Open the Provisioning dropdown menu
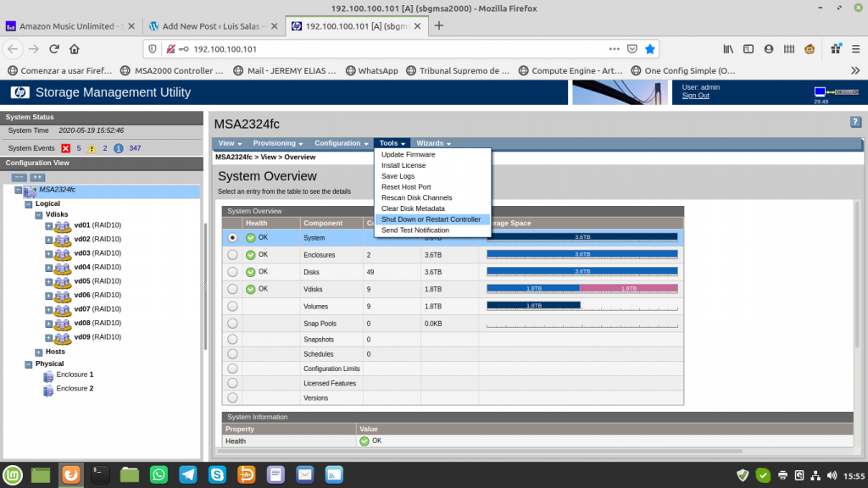The image size is (868, 488). (278, 143)
